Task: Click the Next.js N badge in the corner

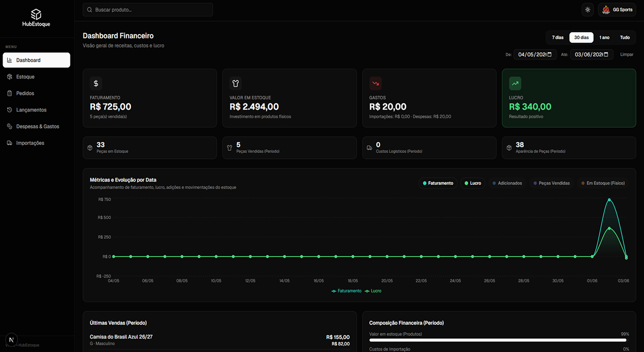Action: [x=11, y=339]
